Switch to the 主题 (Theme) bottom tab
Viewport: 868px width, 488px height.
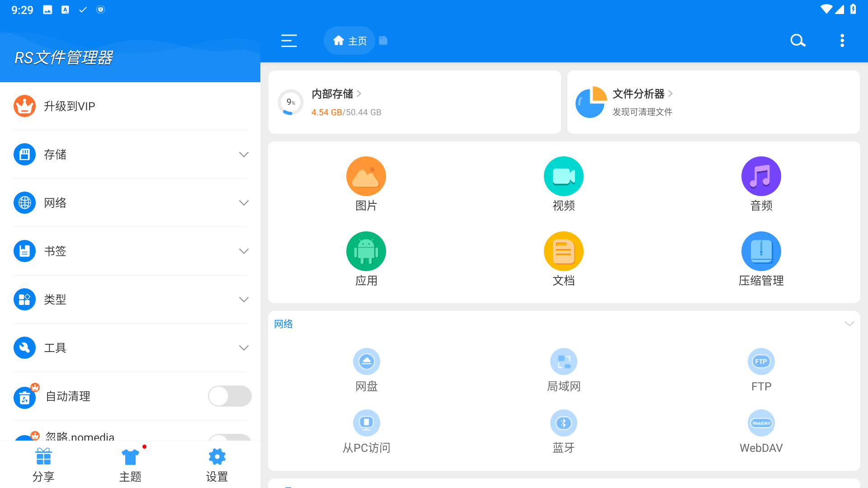tap(130, 465)
